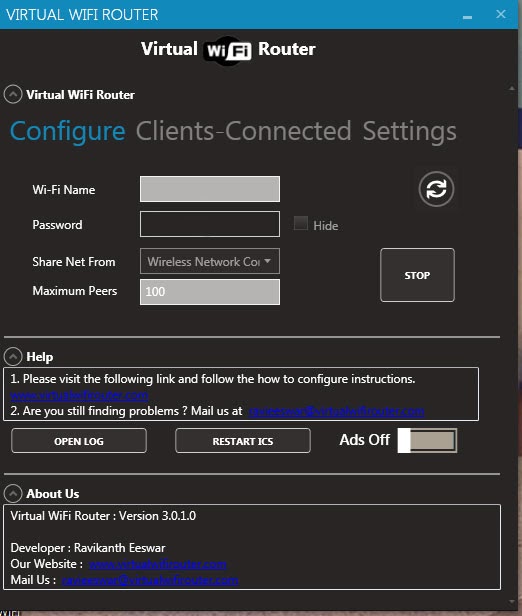This screenshot has width=522, height=616.
Task: Open the Settings tab
Action: (410, 131)
